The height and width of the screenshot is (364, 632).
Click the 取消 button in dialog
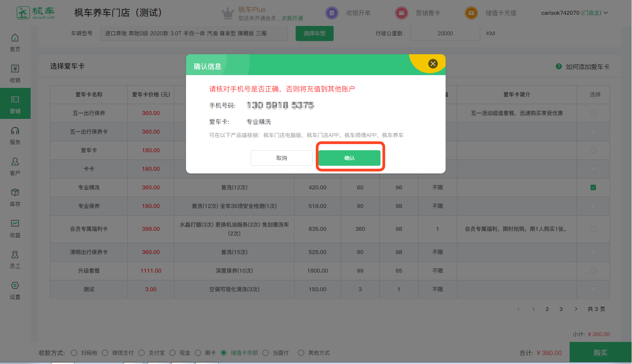(281, 158)
